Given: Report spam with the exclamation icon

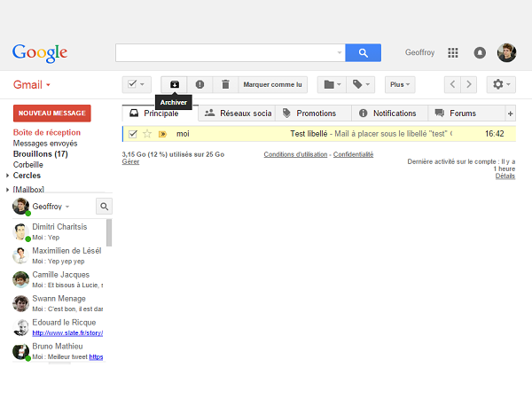Looking at the screenshot, I should coord(199,84).
